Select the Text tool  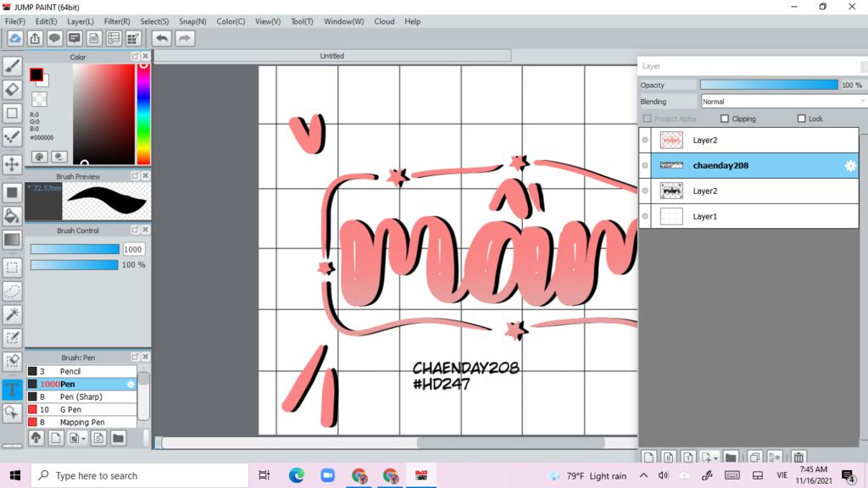12,389
